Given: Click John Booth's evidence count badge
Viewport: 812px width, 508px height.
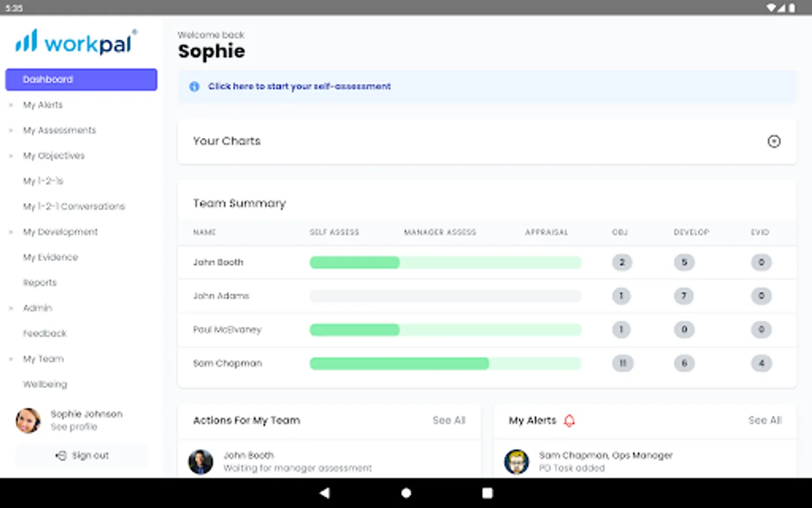Looking at the screenshot, I should click(761, 262).
